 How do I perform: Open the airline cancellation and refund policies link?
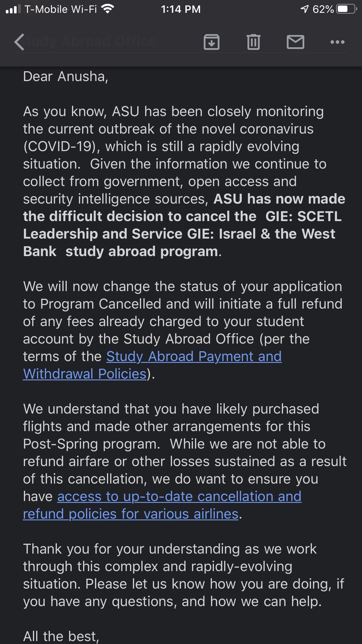[179, 497]
